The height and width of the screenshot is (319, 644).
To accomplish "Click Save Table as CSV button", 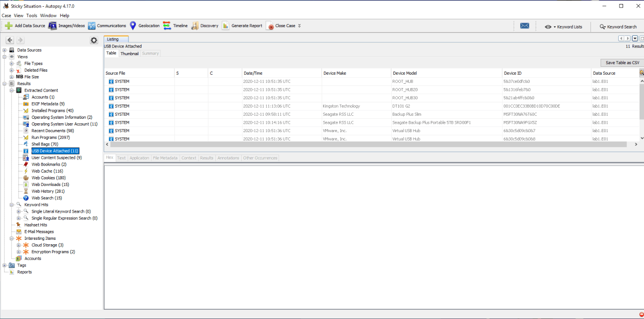I will click(622, 63).
